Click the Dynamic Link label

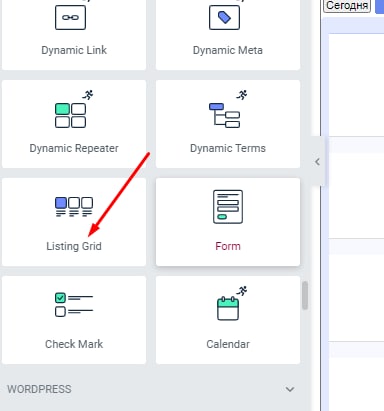[x=74, y=50]
